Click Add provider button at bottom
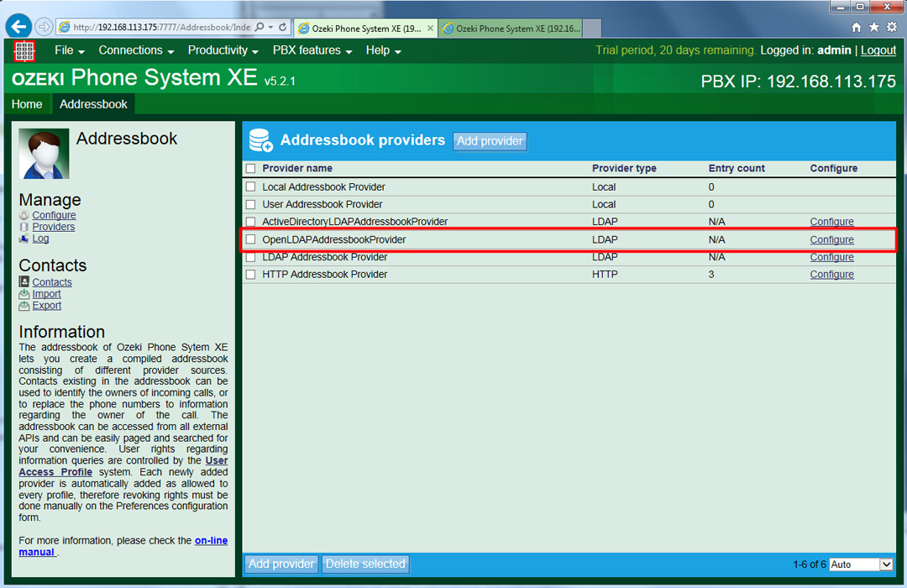 click(281, 564)
